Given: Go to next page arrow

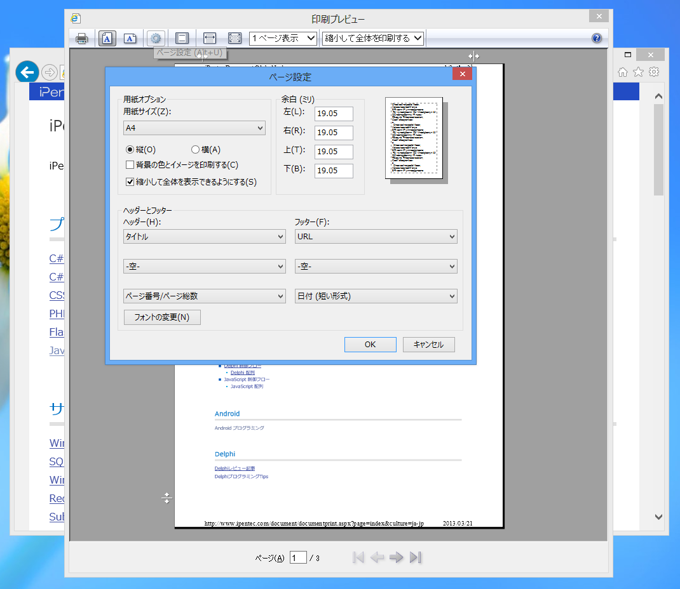Looking at the screenshot, I should pos(396,557).
